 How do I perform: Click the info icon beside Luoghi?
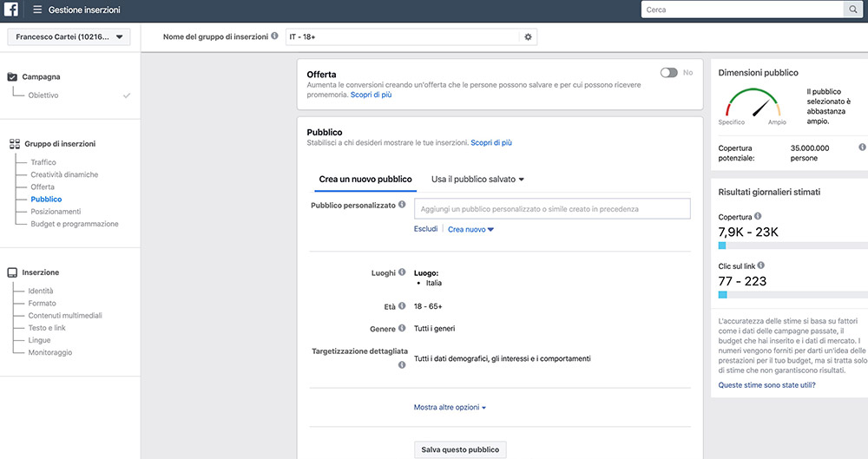pos(402,272)
